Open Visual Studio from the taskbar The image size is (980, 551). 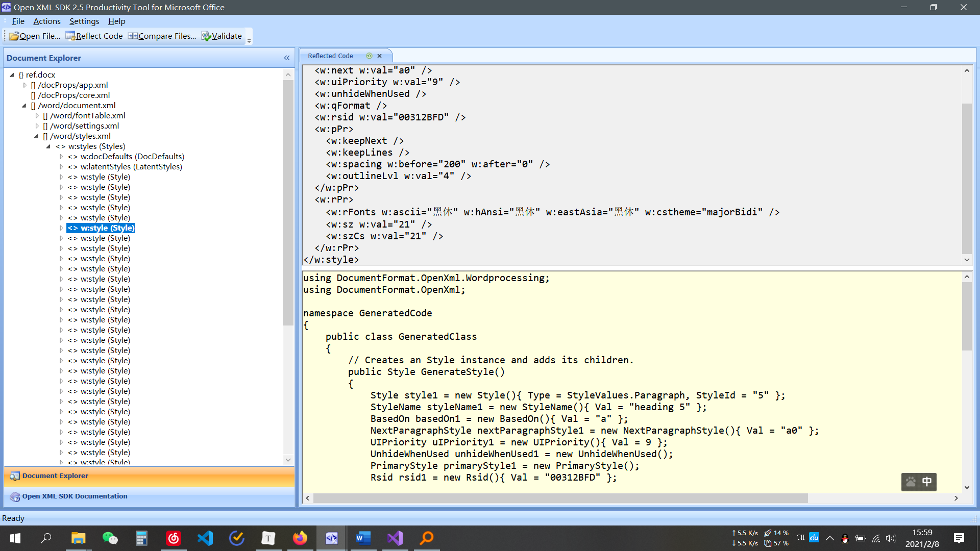(x=395, y=538)
